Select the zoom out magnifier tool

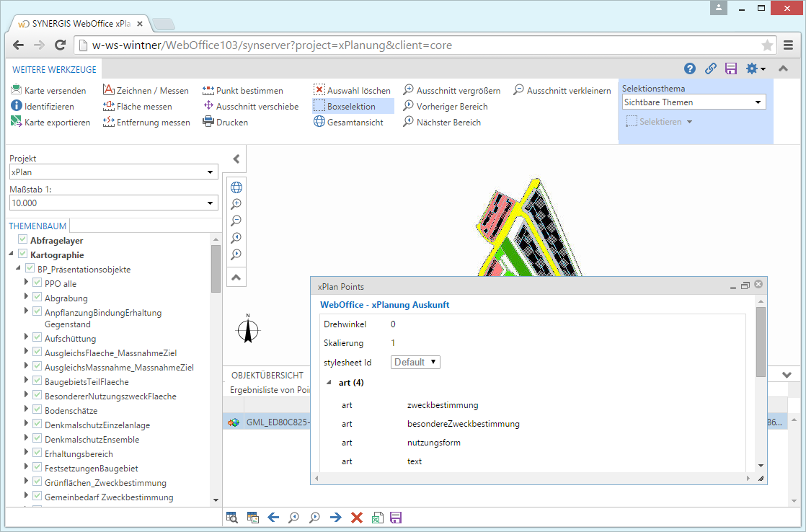[x=235, y=221]
